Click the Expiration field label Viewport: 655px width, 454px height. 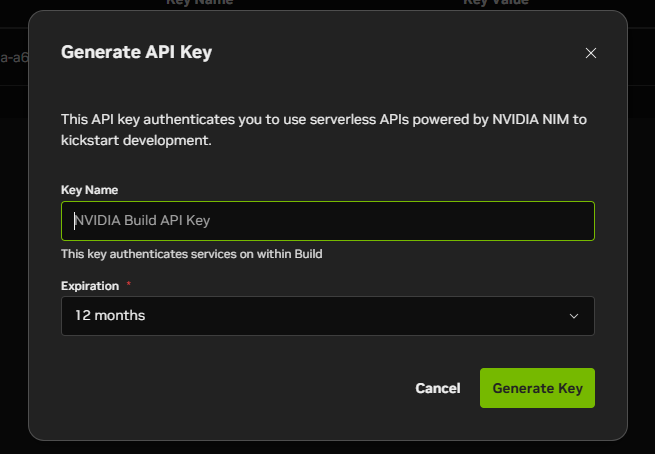point(90,286)
